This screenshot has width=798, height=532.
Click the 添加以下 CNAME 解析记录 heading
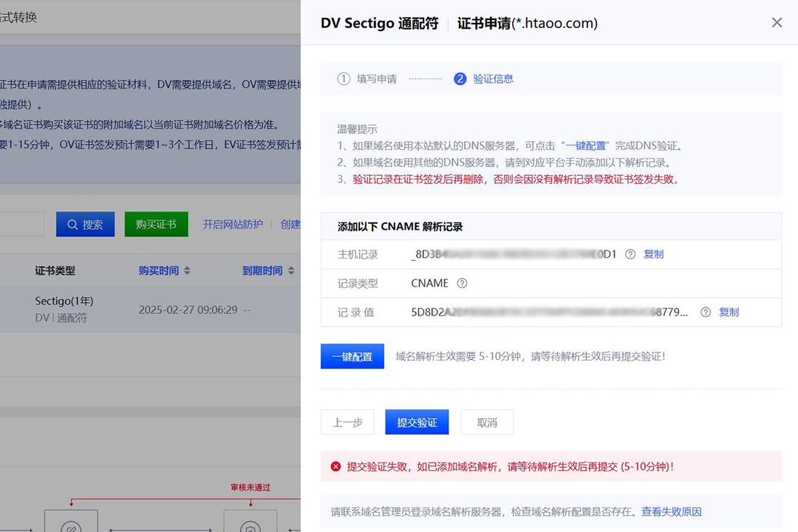(x=400, y=227)
